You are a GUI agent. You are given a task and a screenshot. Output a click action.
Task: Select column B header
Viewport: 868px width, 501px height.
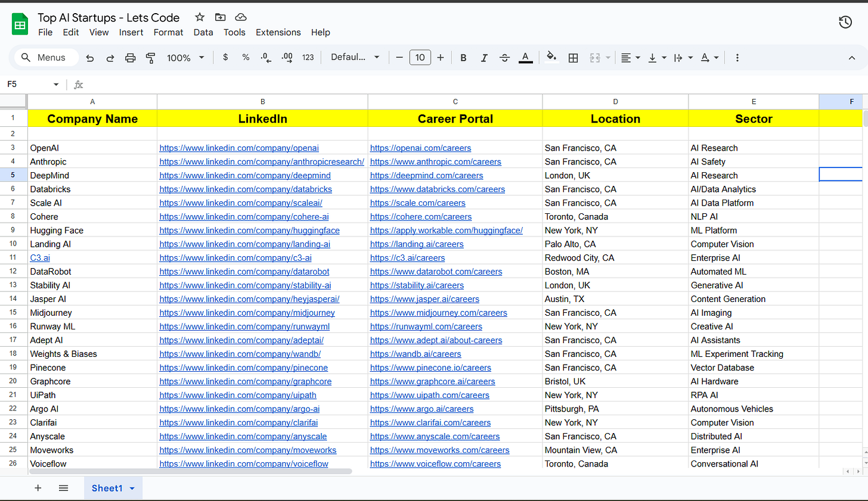[263, 101]
